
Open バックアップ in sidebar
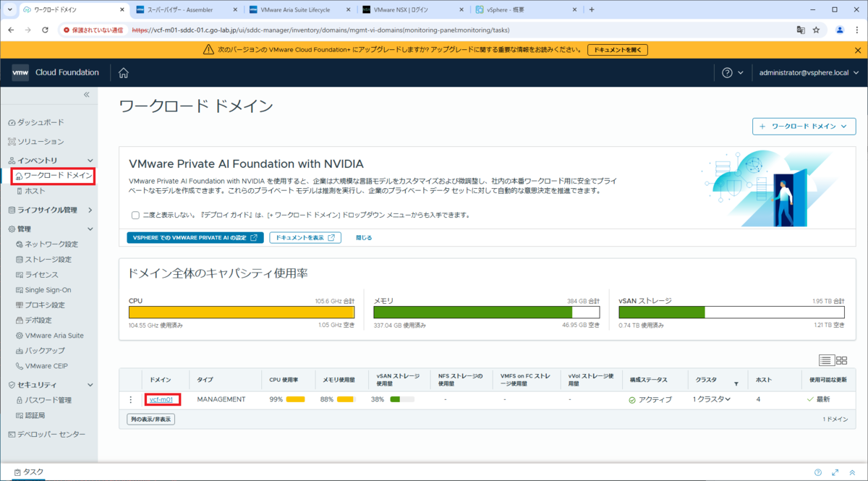tap(40, 351)
